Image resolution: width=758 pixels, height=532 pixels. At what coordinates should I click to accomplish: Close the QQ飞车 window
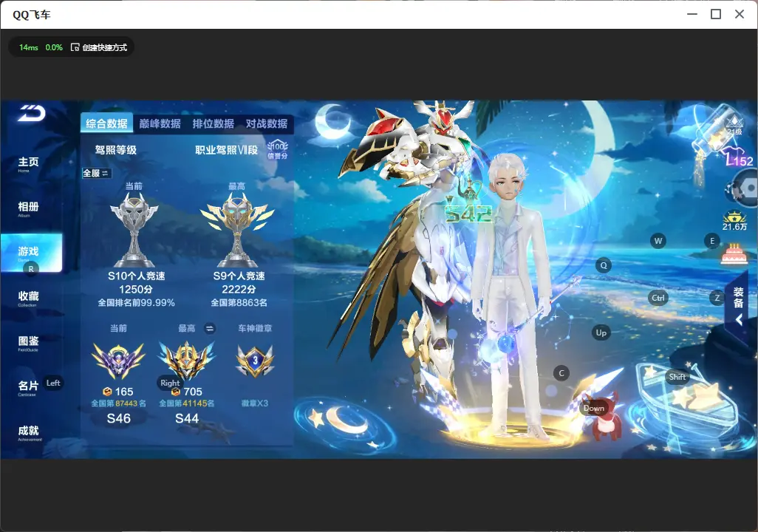tap(740, 15)
